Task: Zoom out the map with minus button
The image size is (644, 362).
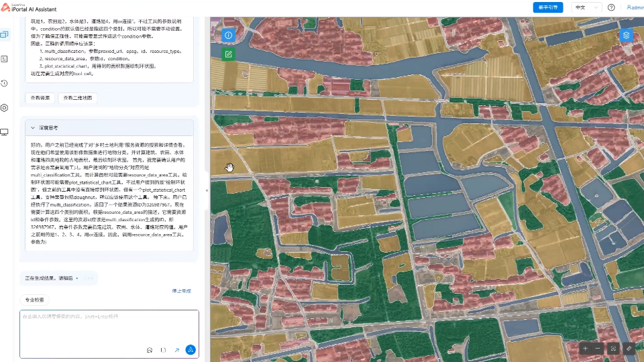Action: (x=598, y=349)
